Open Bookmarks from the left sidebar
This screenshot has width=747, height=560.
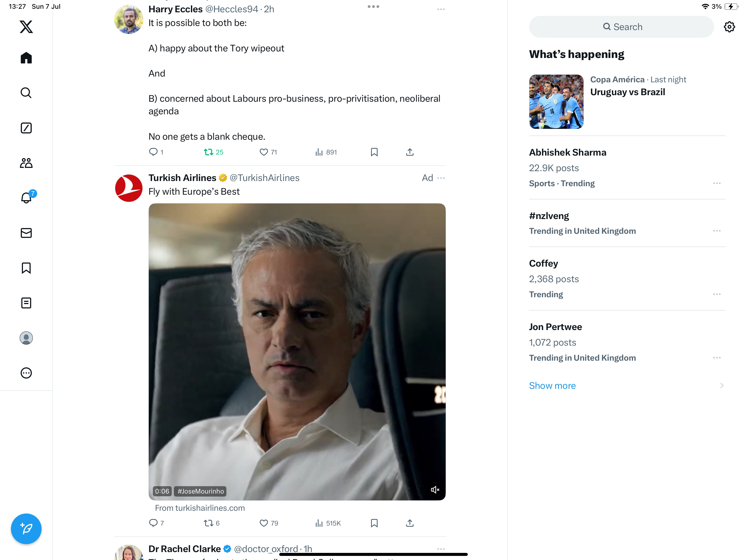(26, 268)
